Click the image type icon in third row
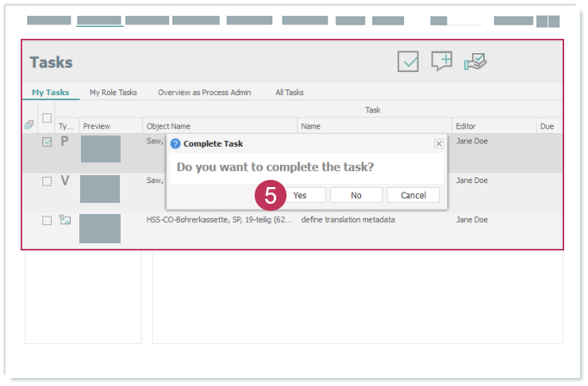The image size is (588, 386). 64,220
